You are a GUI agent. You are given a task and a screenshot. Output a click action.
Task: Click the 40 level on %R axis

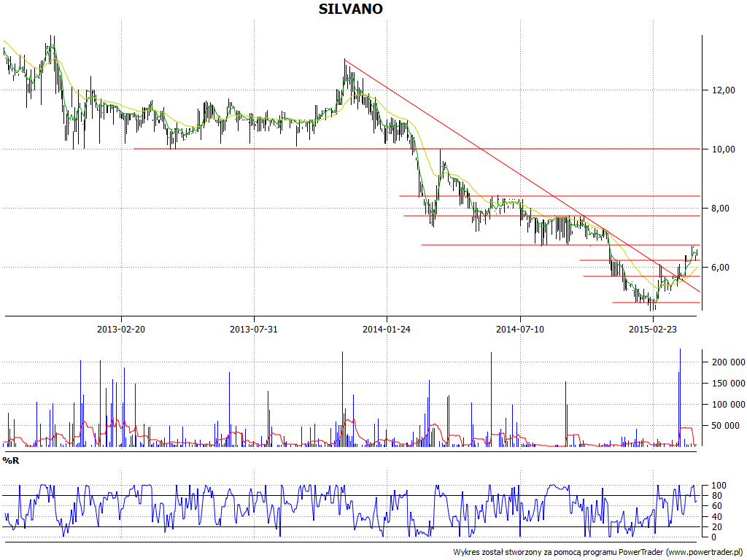[717, 517]
